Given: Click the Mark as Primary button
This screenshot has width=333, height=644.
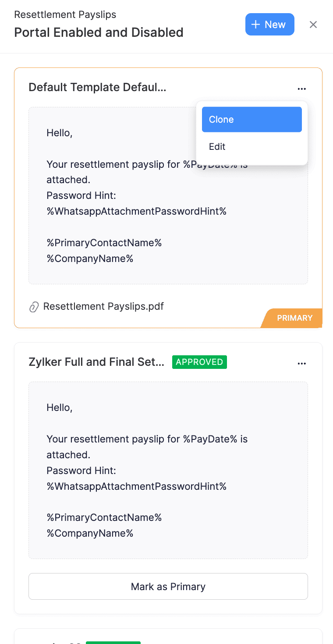Looking at the screenshot, I should coord(168,586).
